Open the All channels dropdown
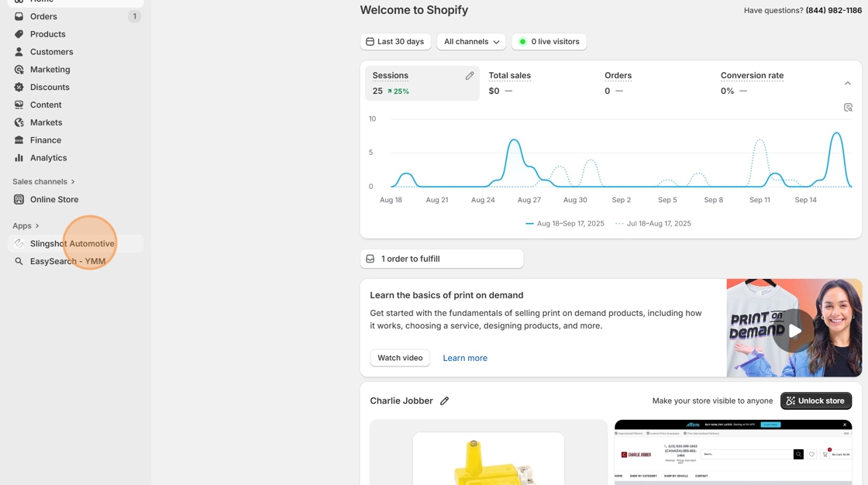The height and width of the screenshot is (485, 868). (x=471, y=42)
